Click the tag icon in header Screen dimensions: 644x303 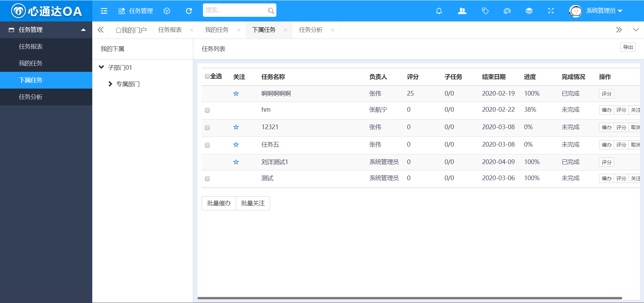485,11
